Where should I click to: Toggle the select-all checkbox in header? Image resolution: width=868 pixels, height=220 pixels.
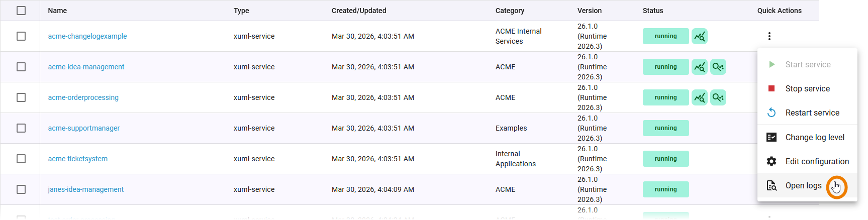pyautogui.click(x=21, y=11)
